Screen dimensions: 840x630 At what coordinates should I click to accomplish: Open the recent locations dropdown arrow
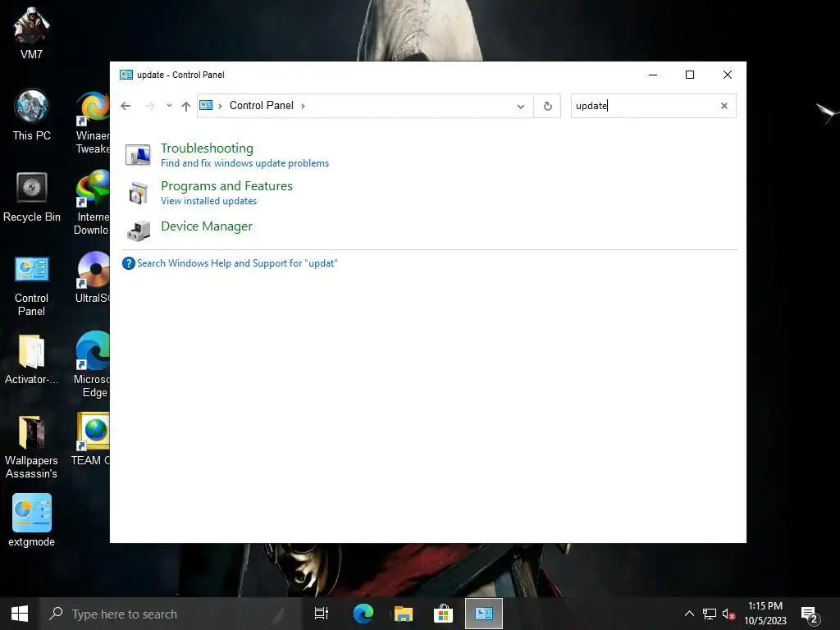(169, 106)
